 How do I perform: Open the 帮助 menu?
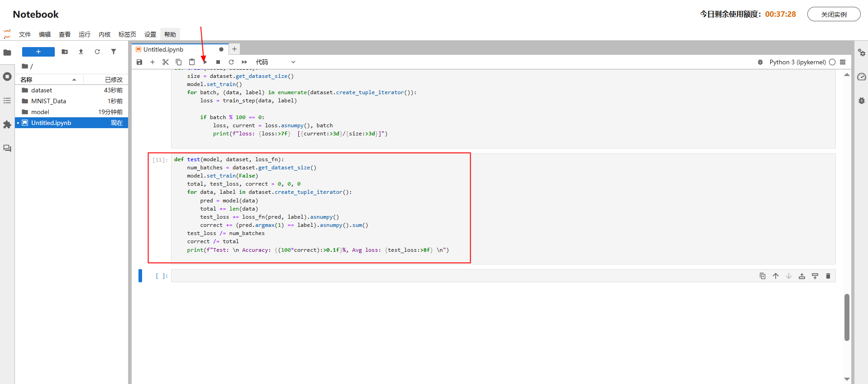click(170, 34)
